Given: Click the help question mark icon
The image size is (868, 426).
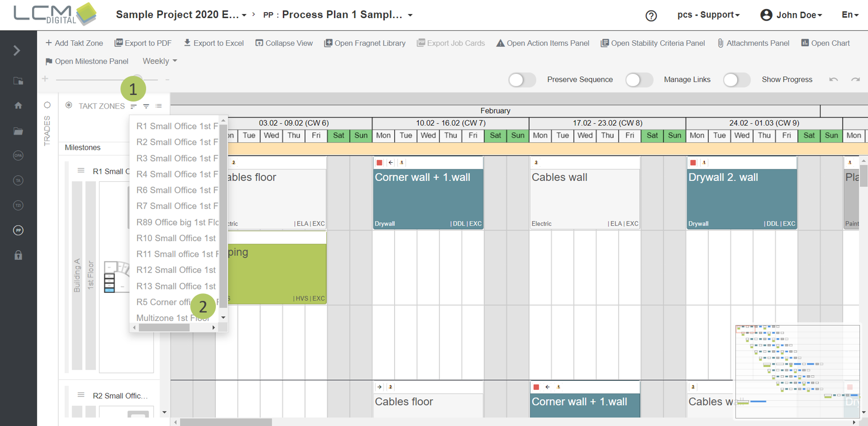Looking at the screenshot, I should point(651,16).
